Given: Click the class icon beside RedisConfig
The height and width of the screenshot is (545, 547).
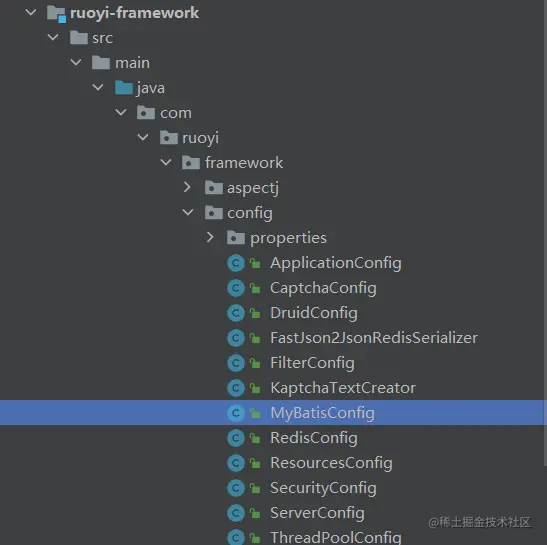Looking at the screenshot, I should (x=236, y=438).
